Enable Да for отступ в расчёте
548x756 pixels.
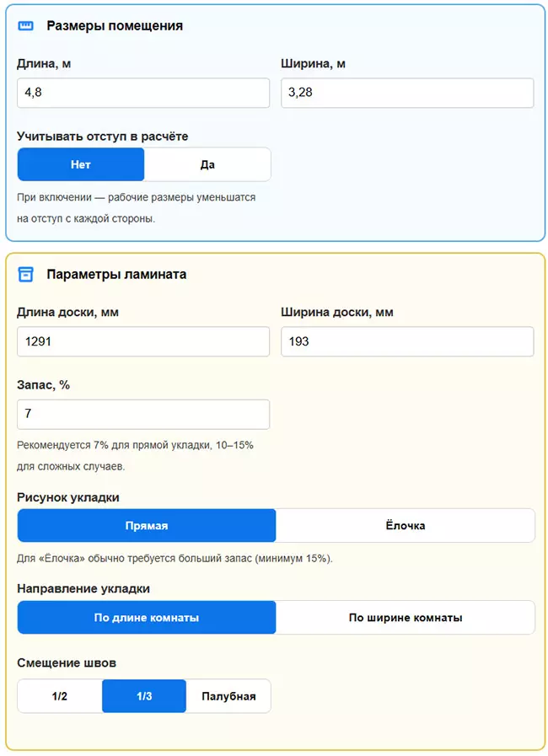tap(207, 165)
